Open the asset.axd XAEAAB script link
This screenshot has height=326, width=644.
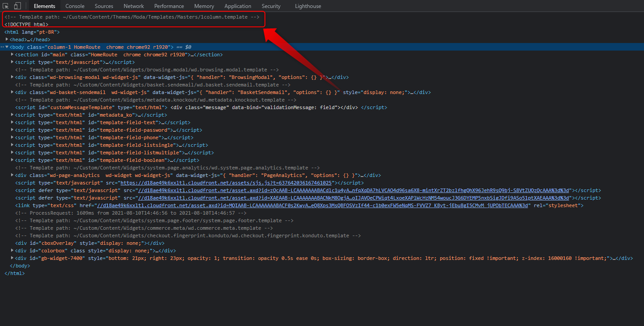[354, 198]
